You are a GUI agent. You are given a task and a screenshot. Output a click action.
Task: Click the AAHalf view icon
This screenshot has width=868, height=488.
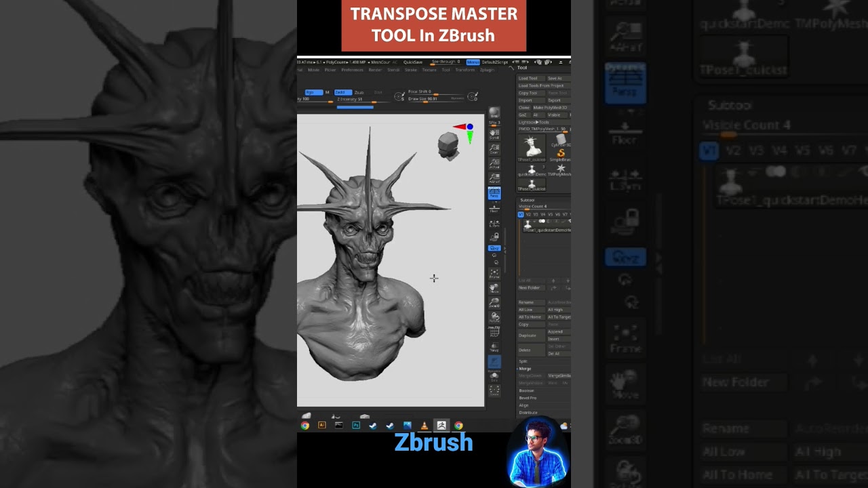(494, 178)
